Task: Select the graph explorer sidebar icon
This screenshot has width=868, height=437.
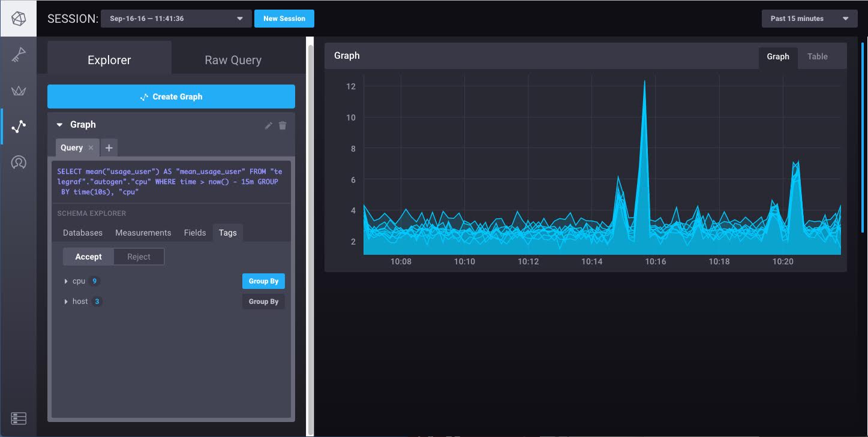Action: tap(18, 126)
